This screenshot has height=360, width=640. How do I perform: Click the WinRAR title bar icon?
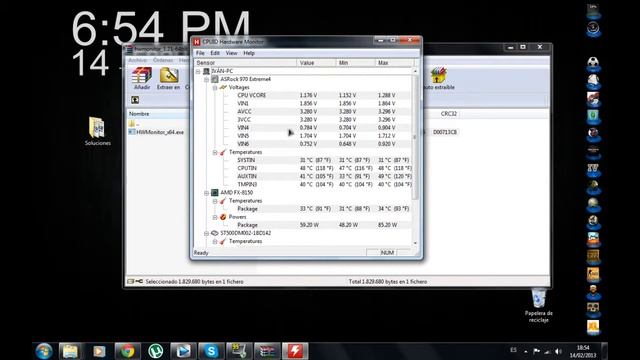130,50
